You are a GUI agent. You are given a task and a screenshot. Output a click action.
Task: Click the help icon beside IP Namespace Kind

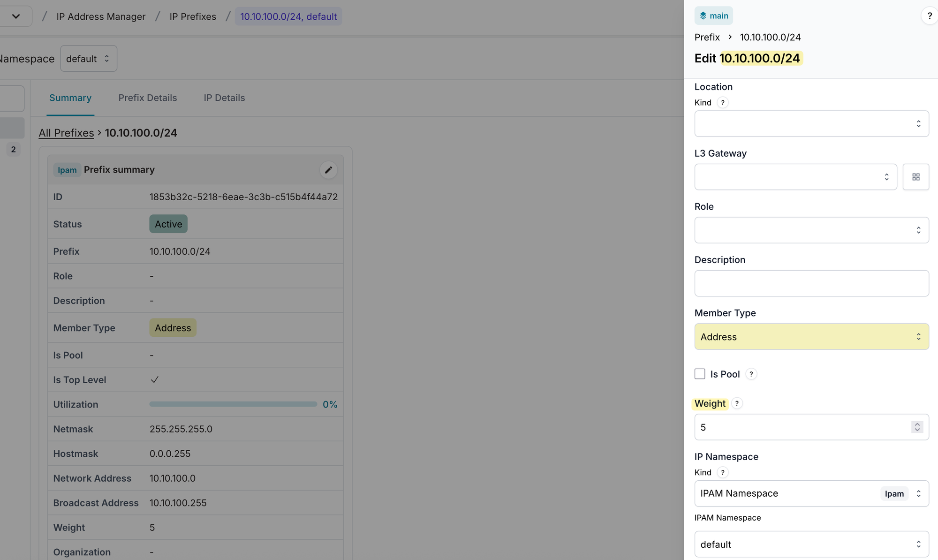tap(723, 473)
